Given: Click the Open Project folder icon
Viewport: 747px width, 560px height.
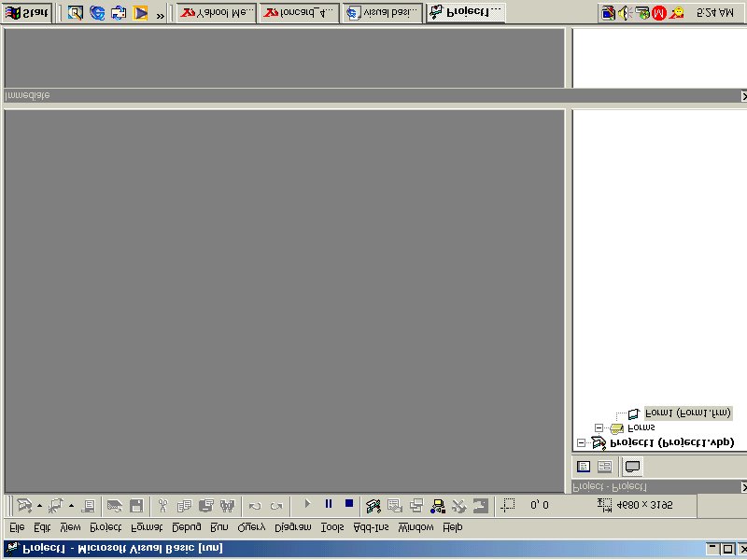Looking at the screenshot, I should click(x=115, y=505).
